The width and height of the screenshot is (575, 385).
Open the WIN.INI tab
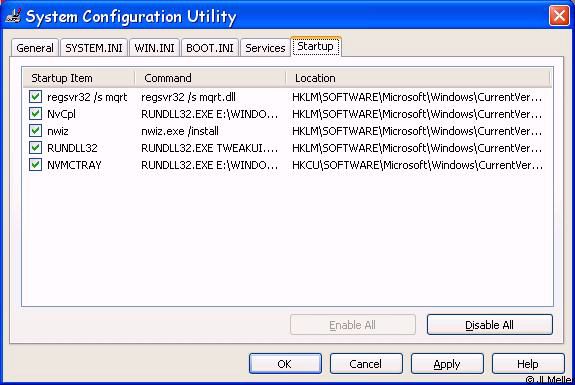(154, 48)
